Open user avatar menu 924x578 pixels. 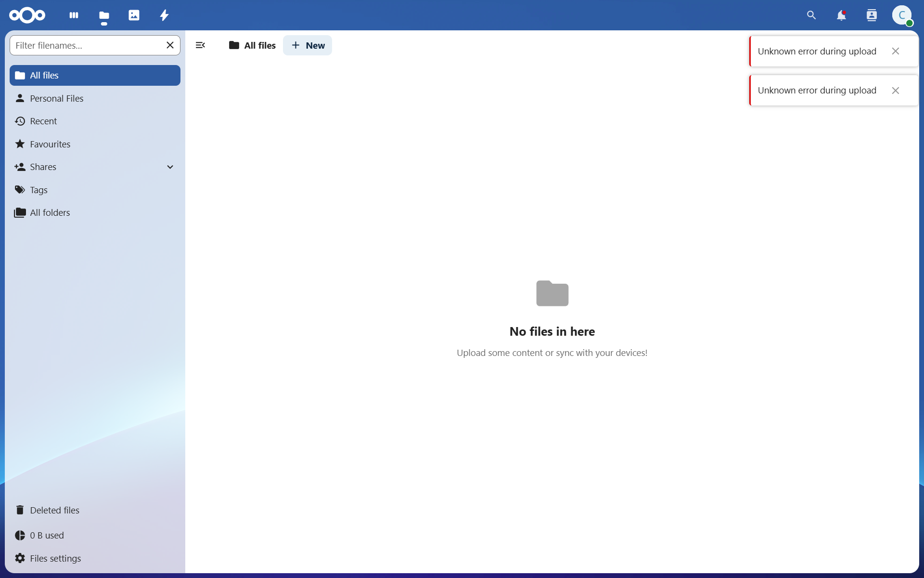point(902,15)
